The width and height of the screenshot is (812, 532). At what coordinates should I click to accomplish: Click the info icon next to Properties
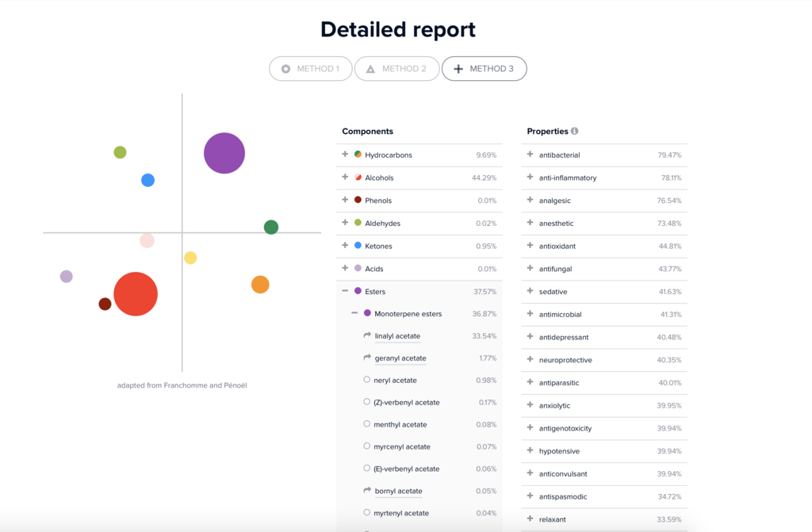(x=574, y=131)
